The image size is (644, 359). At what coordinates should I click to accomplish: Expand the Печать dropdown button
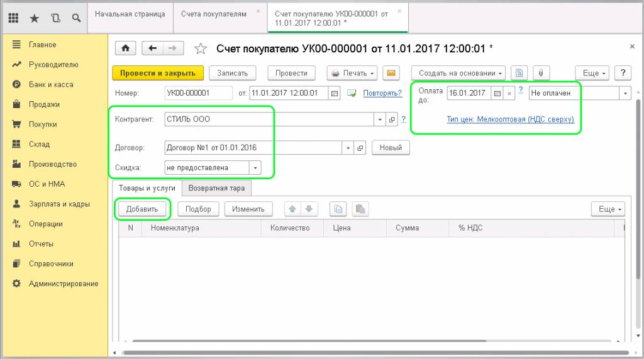pyautogui.click(x=352, y=73)
